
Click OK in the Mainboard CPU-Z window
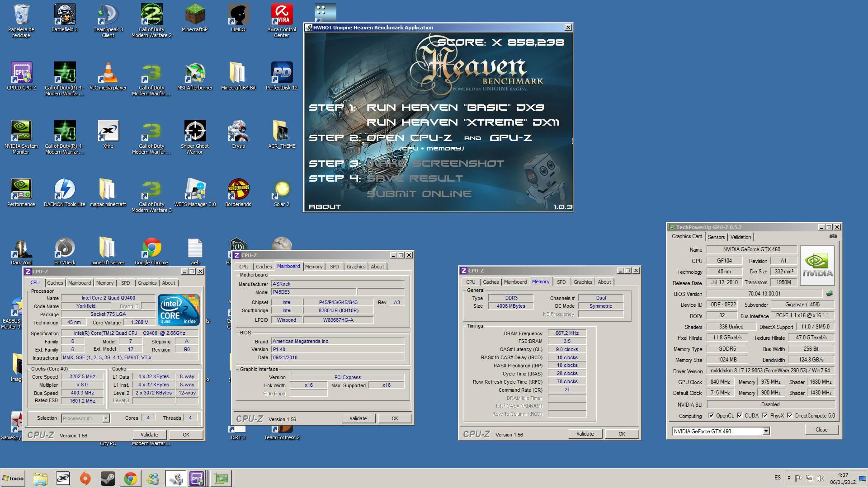click(x=395, y=418)
